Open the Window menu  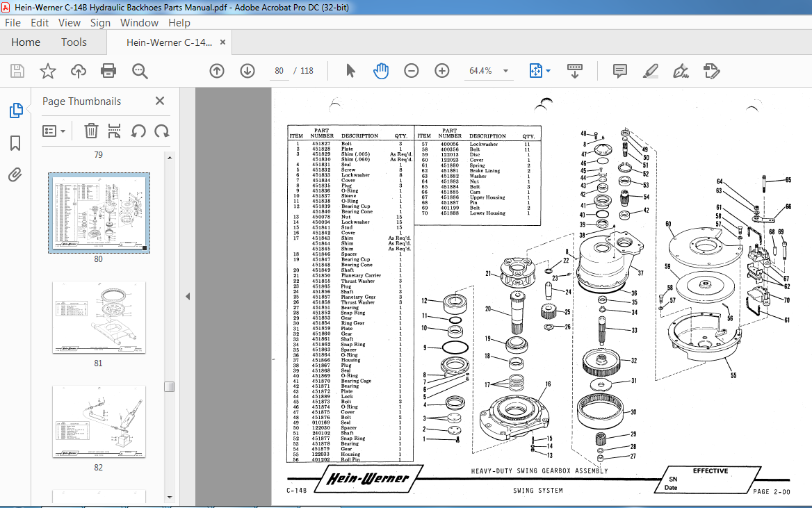(139, 23)
